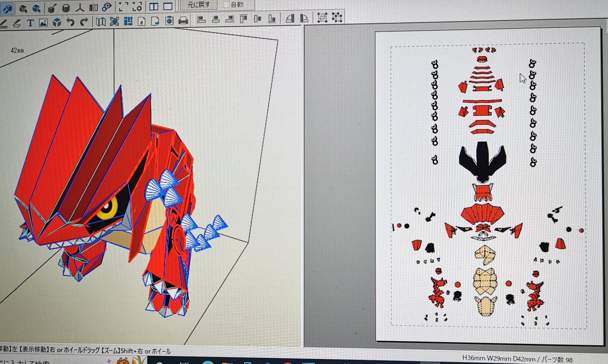Click the printer icon
The image size is (608, 364).
(x=183, y=20)
